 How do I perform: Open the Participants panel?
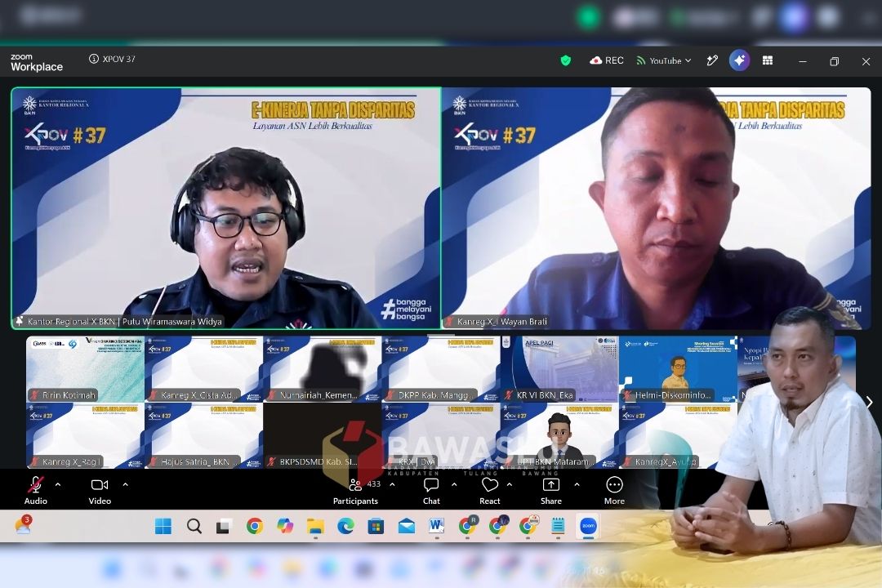coord(355,490)
